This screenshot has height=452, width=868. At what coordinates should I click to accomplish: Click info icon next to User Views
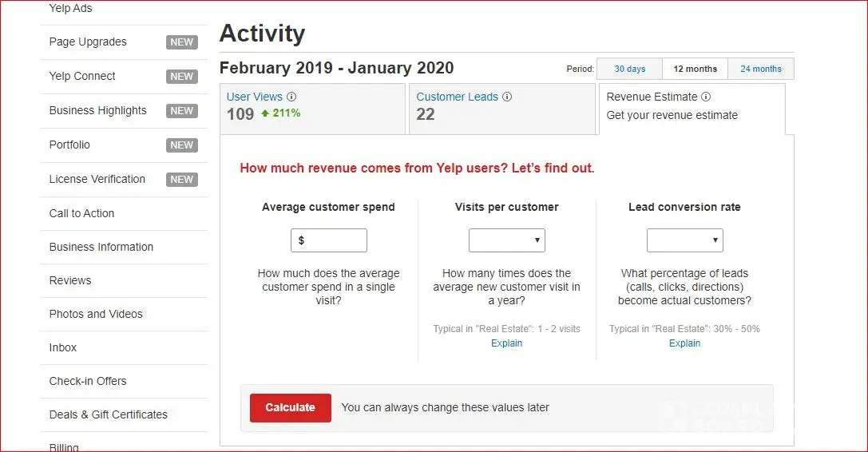pos(291,97)
